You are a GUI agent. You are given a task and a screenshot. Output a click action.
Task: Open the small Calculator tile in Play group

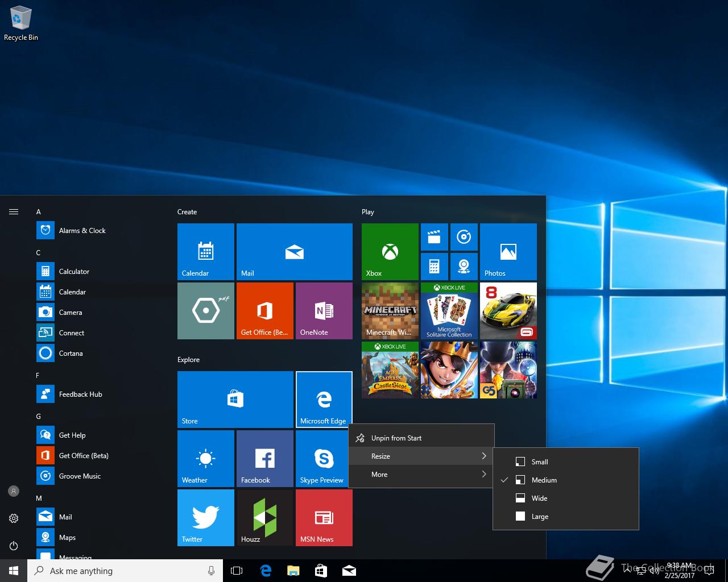point(435,267)
